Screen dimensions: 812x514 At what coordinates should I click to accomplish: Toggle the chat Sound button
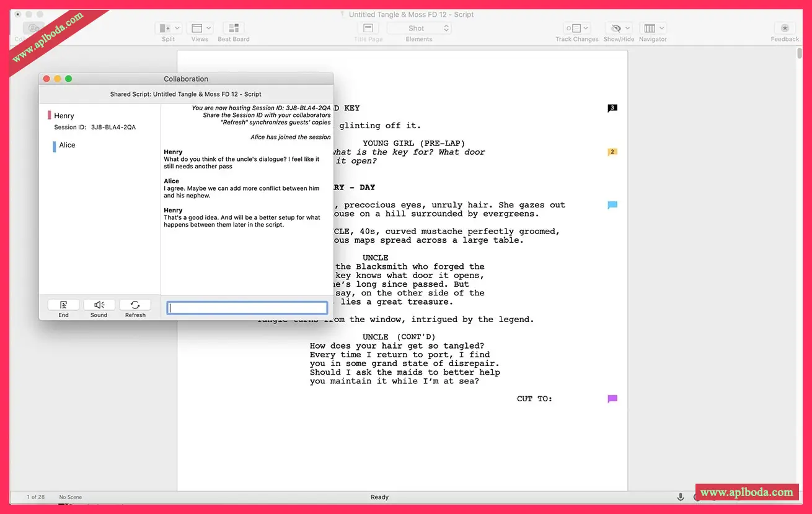pos(99,305)
